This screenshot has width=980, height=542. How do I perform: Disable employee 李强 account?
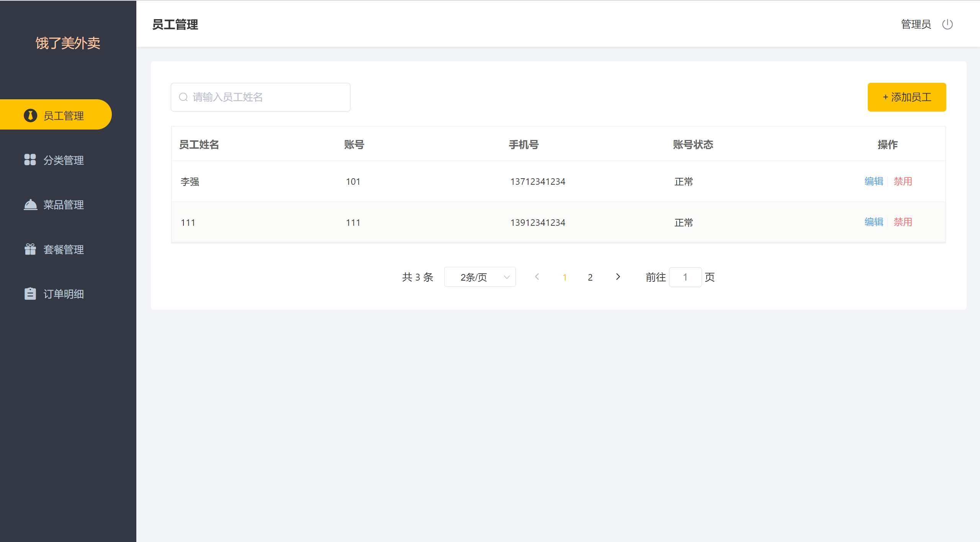pyautogui.click(x=903, y=181)
